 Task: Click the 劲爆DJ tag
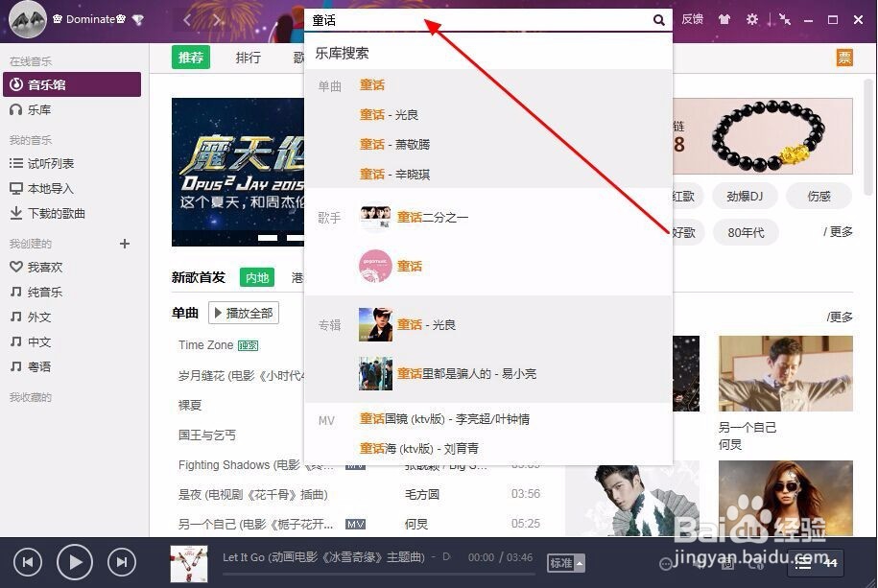coord(745,196)
